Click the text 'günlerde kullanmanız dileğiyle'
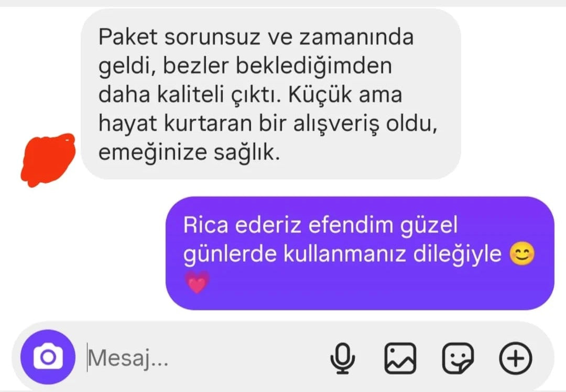 pos(342,254)
